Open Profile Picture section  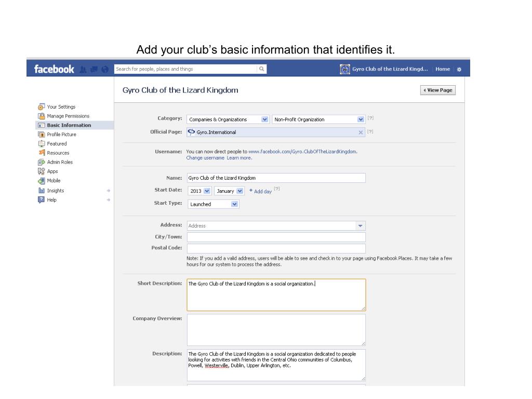click(x=61, y=135)
